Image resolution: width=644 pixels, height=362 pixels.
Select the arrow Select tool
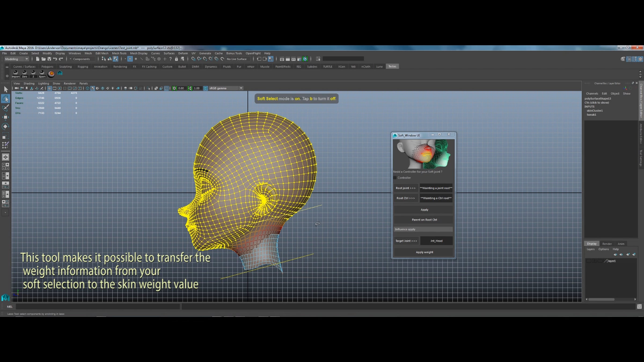click(x=6, y=89)
